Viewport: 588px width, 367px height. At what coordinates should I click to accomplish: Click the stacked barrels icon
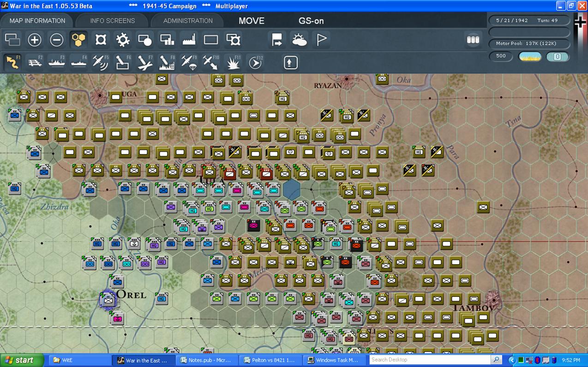click(473, 40)
